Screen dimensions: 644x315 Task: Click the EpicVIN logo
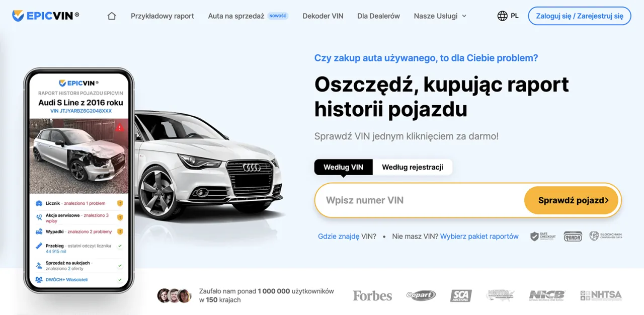click(46, 16)
